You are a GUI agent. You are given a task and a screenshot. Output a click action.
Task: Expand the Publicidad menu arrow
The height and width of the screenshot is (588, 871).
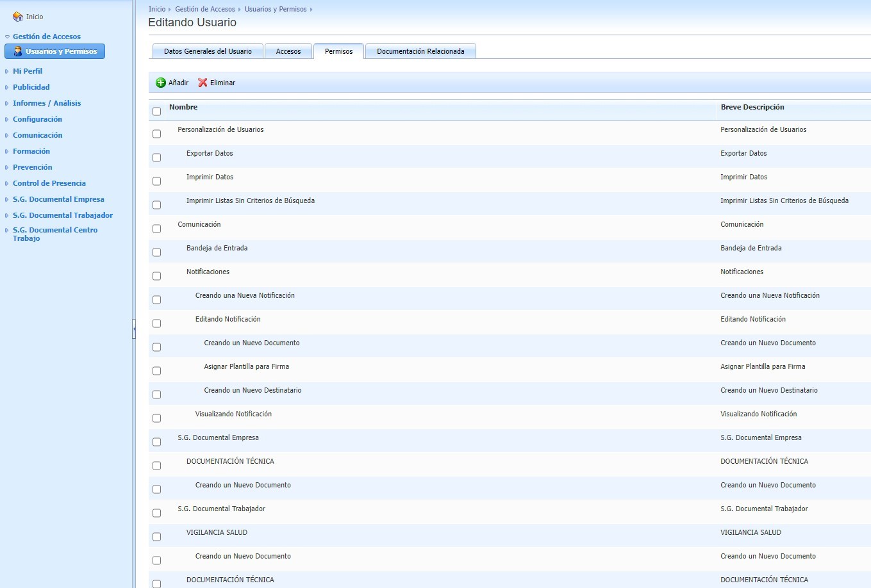(7, 88)
